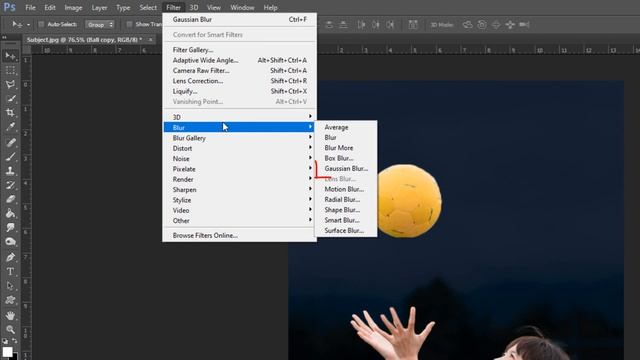Viewport: 640px width, 360px height.
Task: Select the Rectangular Marquee tool
Action: [10, 70]
